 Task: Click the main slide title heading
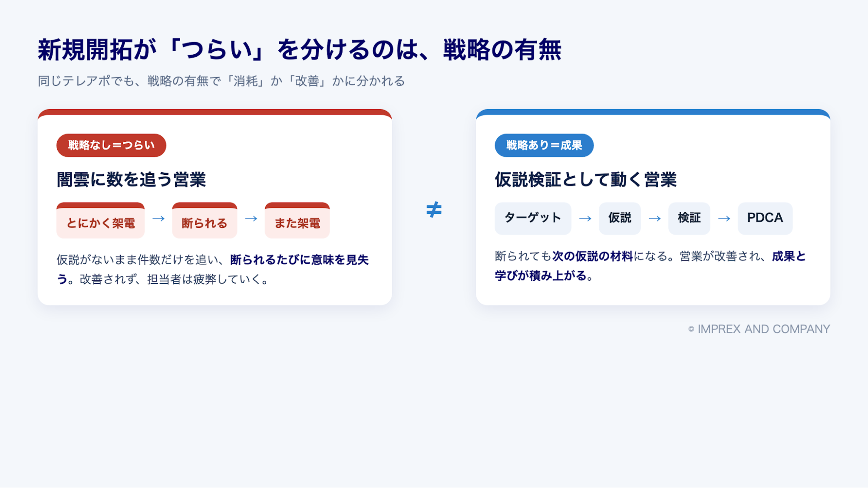[x=300, y=50]
